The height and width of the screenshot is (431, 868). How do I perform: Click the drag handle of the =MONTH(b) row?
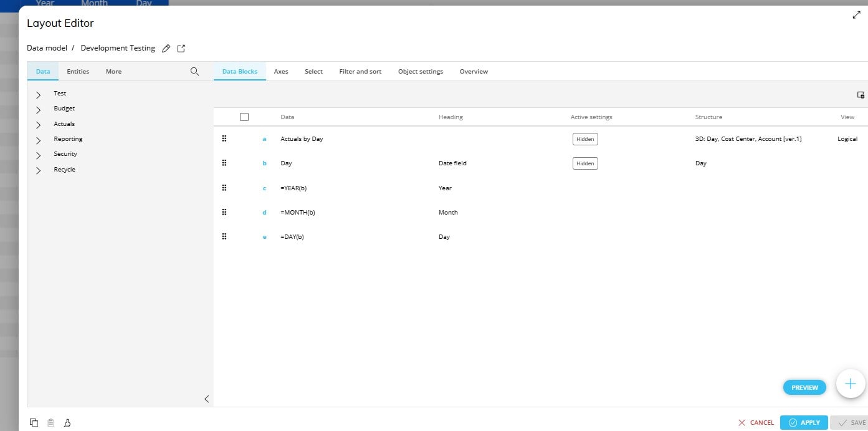point(224,213)
